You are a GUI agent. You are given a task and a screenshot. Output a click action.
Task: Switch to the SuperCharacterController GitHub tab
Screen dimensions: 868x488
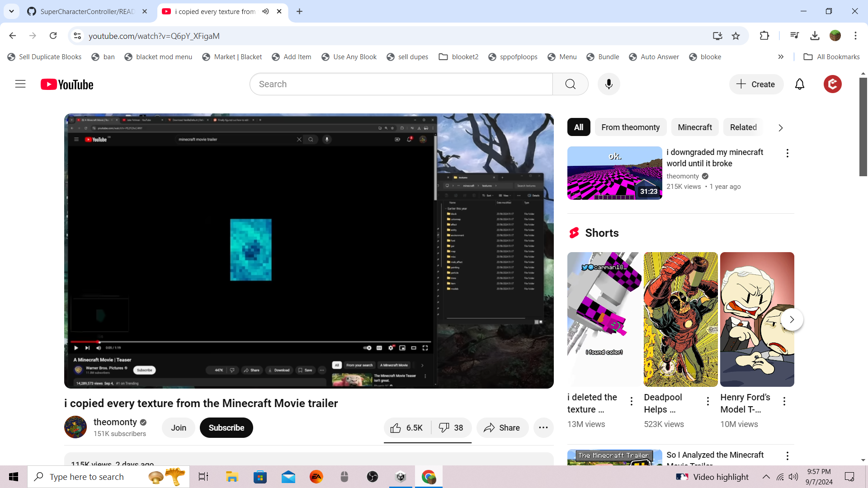click(87, 11)
